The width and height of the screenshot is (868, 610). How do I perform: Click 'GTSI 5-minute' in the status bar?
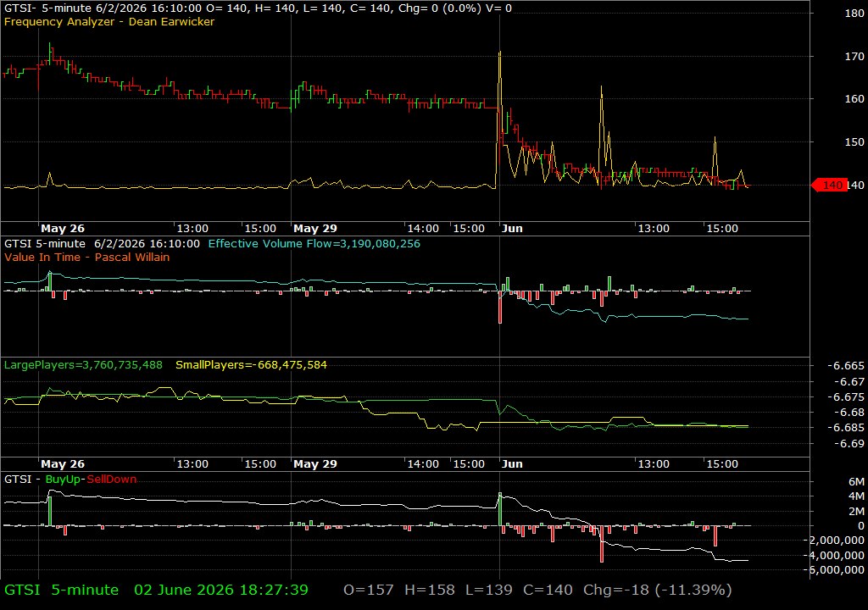(x=61, y=590)
